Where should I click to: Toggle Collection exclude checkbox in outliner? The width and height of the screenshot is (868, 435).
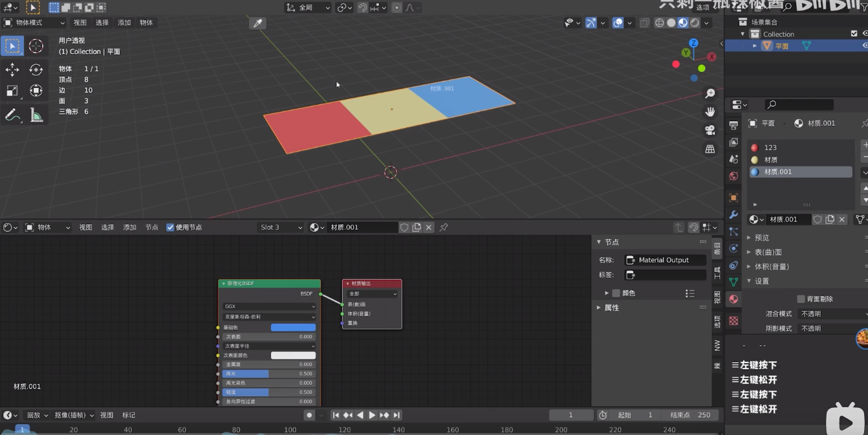[854, 34]
